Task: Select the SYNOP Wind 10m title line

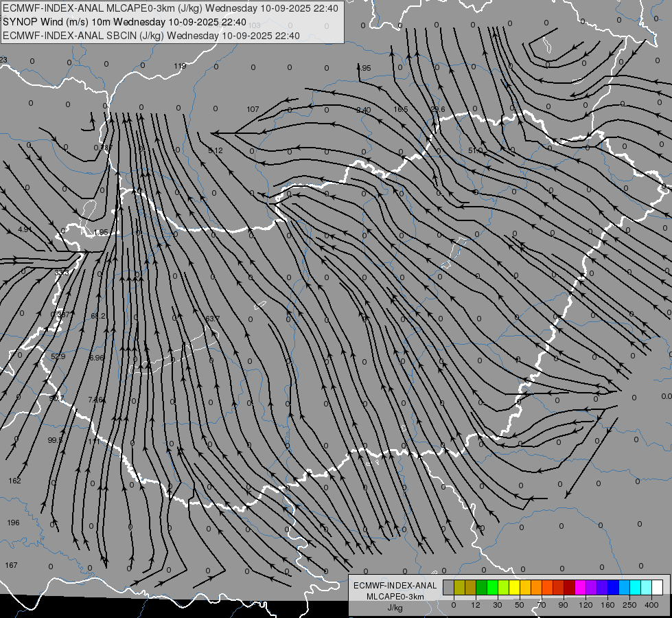Action: [x=124, y=22]
